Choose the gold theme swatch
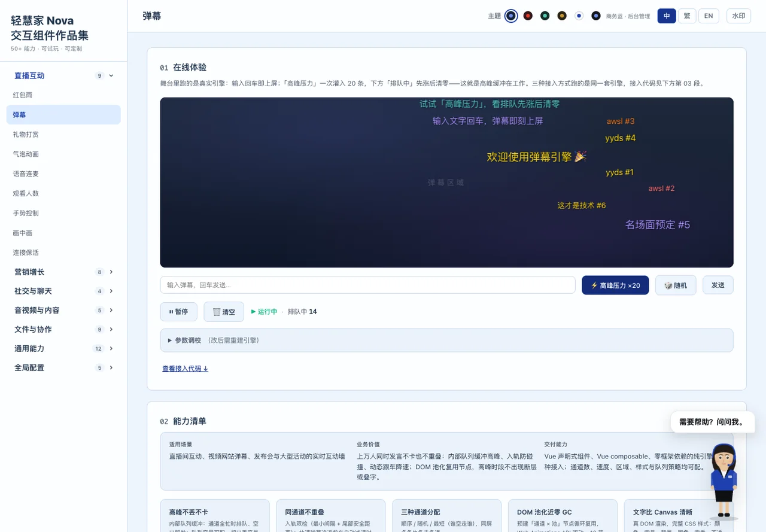 [x=562, y=16]
